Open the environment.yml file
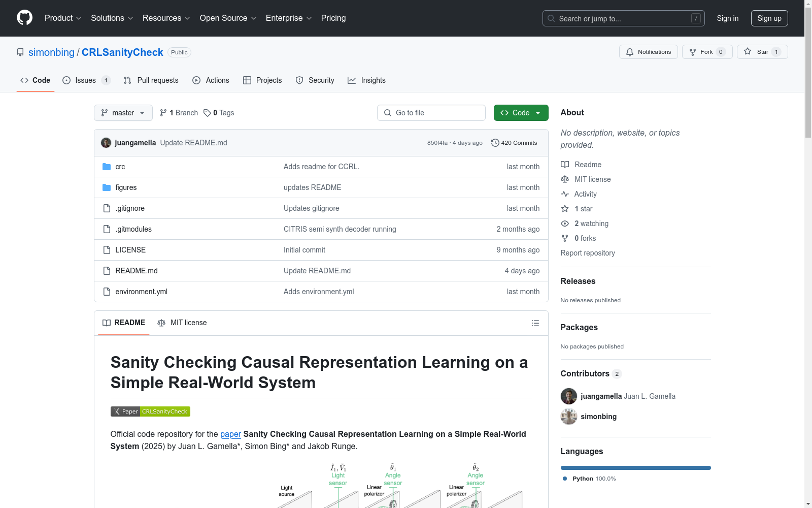Screen dimensions: 812x508 tap(141, 292)
